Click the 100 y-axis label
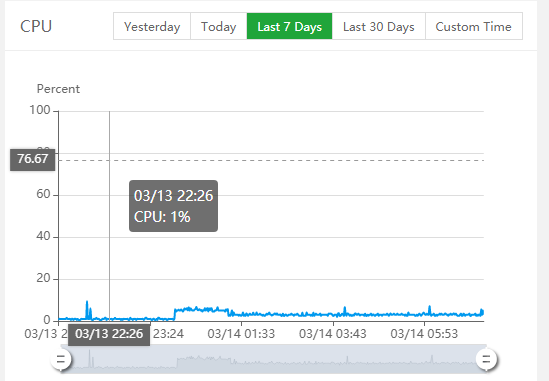Screen dimensions: 549x381 (x=40, y=110)
